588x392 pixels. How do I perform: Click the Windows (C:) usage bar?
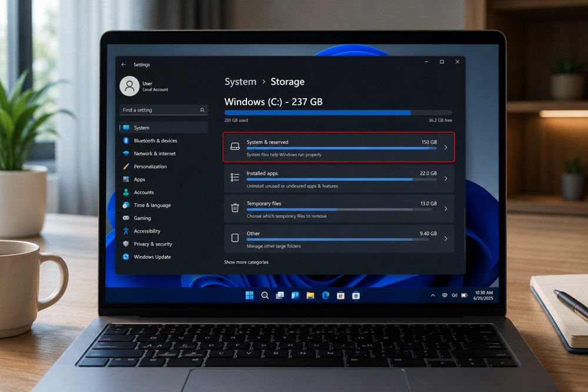pos(338,112)
